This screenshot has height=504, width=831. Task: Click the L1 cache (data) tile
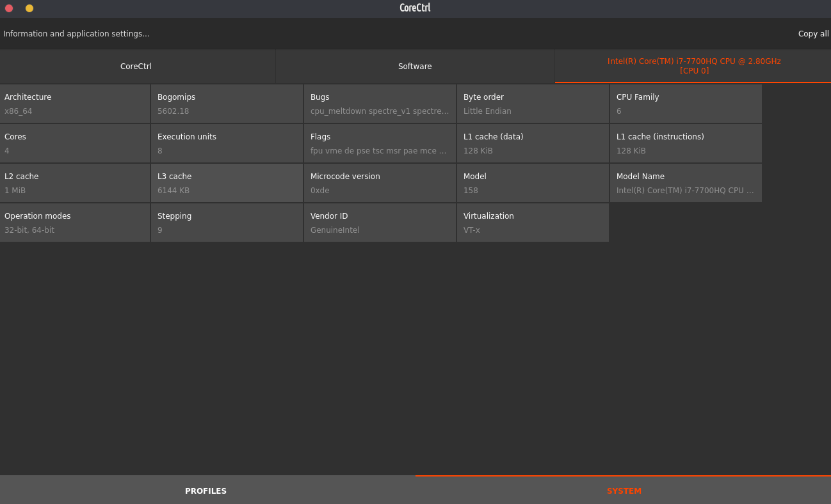533,143
